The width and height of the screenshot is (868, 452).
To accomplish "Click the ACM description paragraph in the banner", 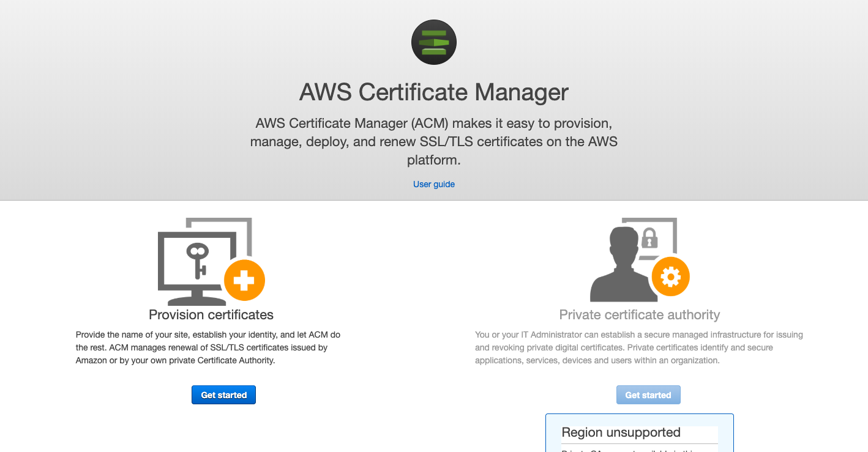I will click(x=434, y=142).
